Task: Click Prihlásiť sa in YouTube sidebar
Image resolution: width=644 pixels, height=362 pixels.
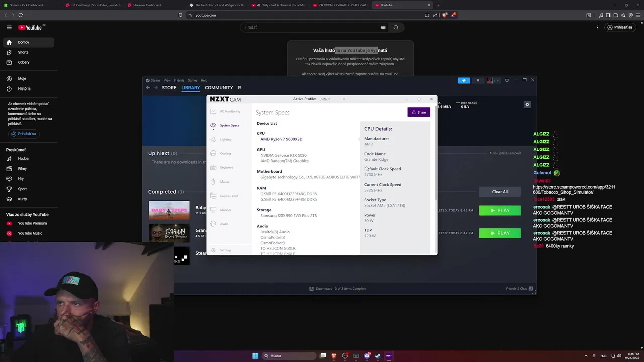Action: 23,134
